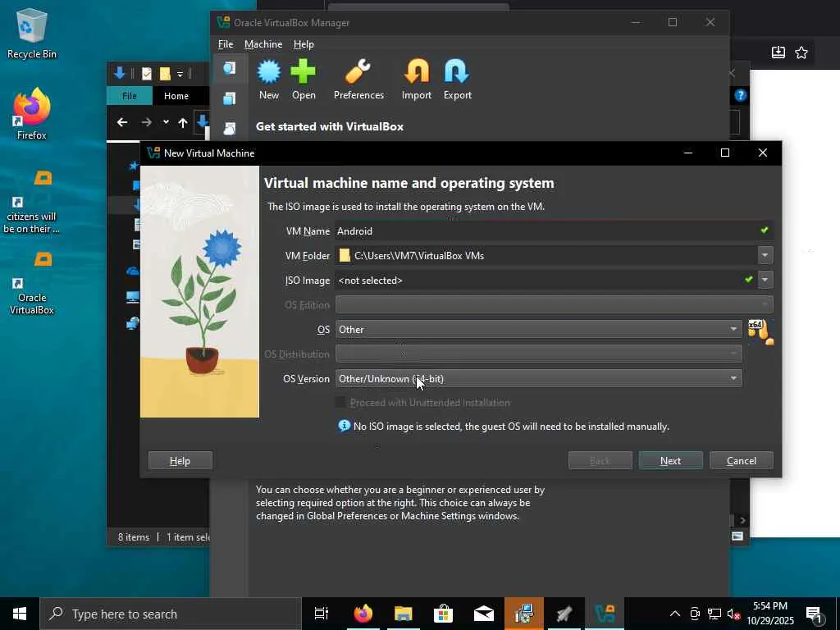Click the Back arrow in File Explorer
840x630 pixels.
tap(122, 123)
